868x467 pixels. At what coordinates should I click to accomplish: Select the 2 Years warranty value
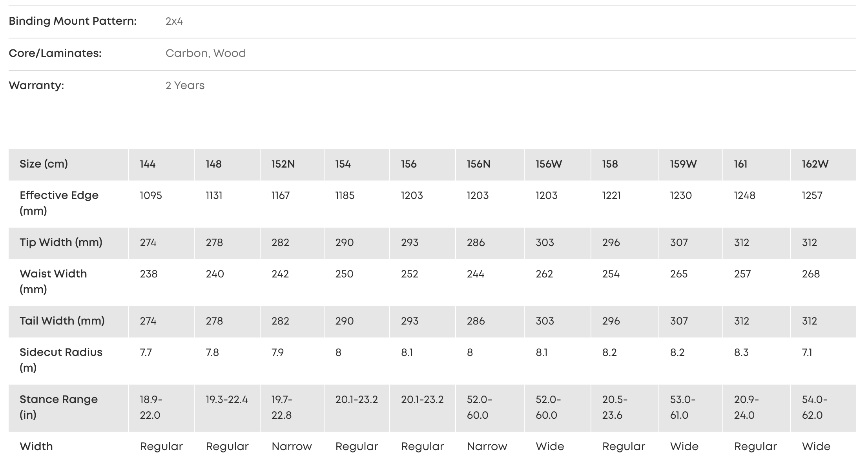[x=185, y=86]
